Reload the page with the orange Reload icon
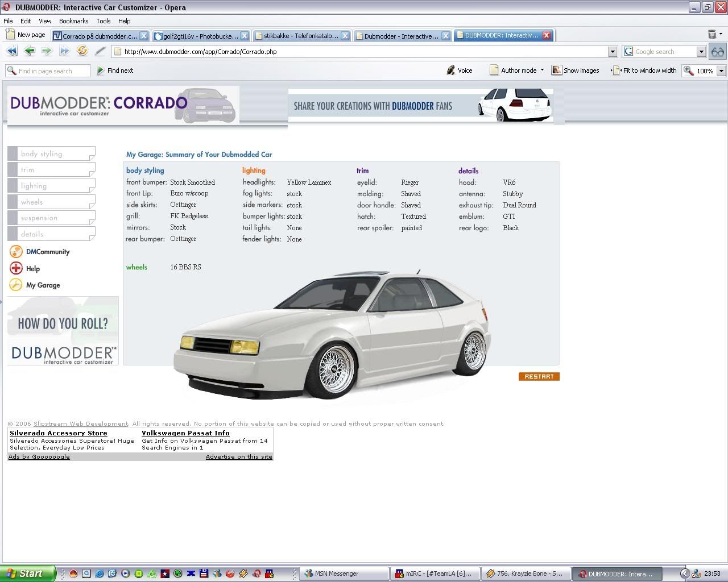This screenshot has height=582, width=728. pyautogui.click(x=82, y=51)
